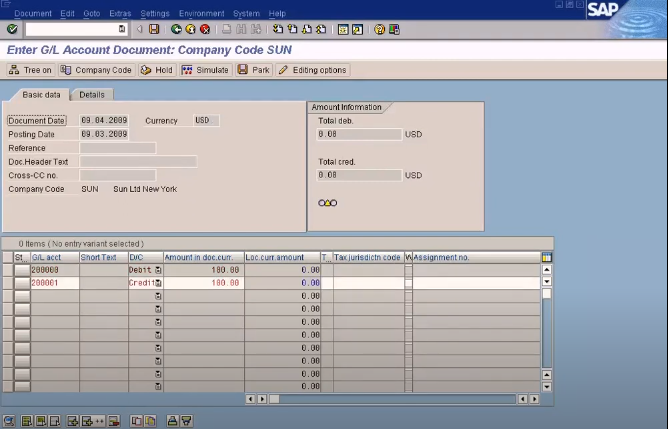Click the Document Date field
This screenshot has height=429, width=668.
pos(104,121)
